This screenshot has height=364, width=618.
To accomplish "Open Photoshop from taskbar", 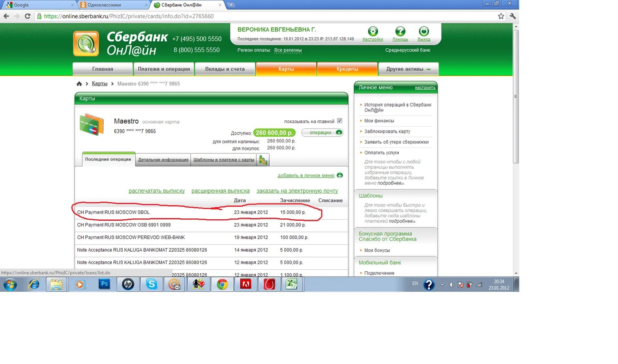I will pos(104,284).
